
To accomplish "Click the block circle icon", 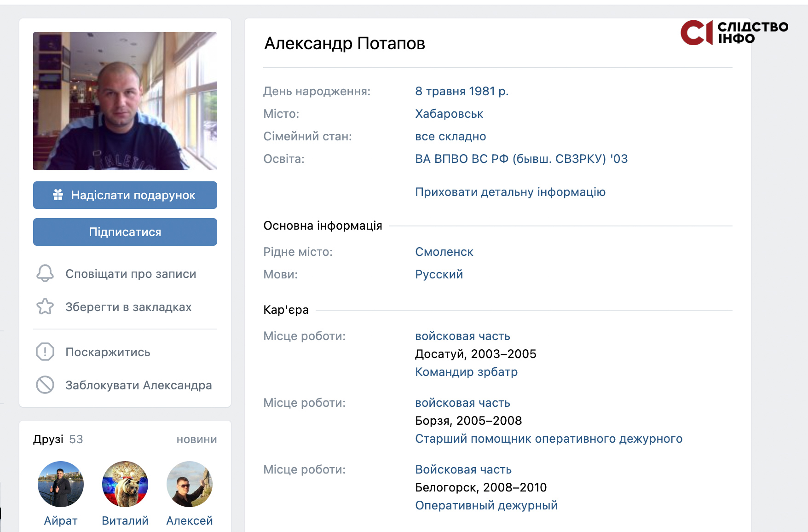I will pos(45,385).
